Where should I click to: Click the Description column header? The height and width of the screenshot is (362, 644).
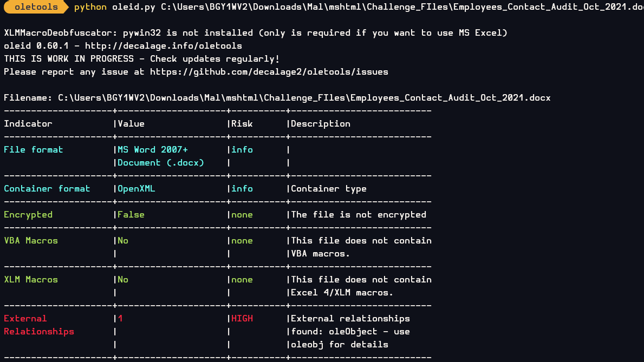(321, 124)
